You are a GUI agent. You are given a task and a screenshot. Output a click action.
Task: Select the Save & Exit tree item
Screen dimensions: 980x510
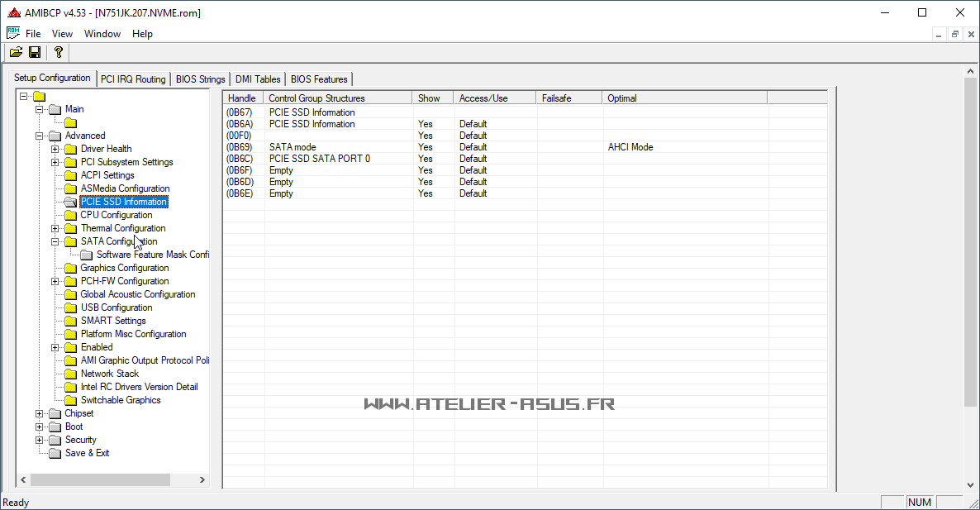tap(87, 453)
